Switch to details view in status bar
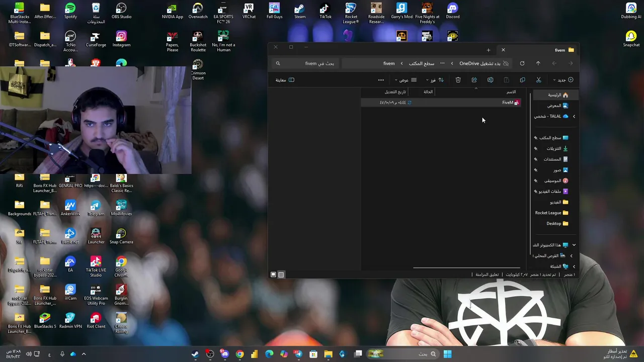Screen dimensions: 644x362 281,275
